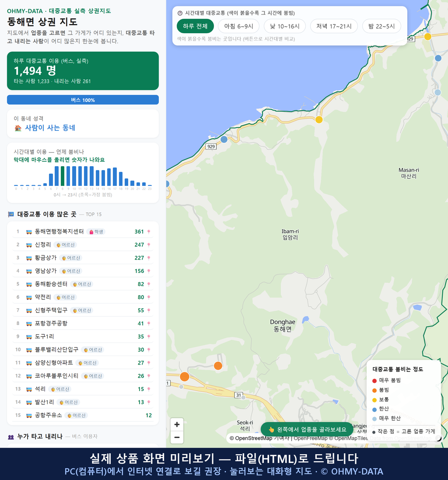Click the red 매우 붐빔 legend dot
The image size is (448, 480).
tap(374, 381)
